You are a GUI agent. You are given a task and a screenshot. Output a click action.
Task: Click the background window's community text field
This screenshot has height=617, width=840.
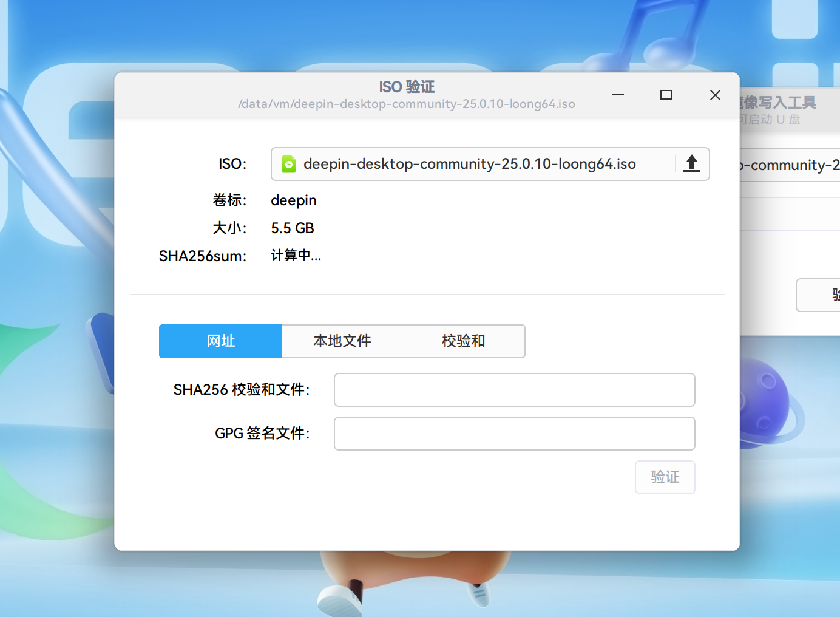(789, 165)
